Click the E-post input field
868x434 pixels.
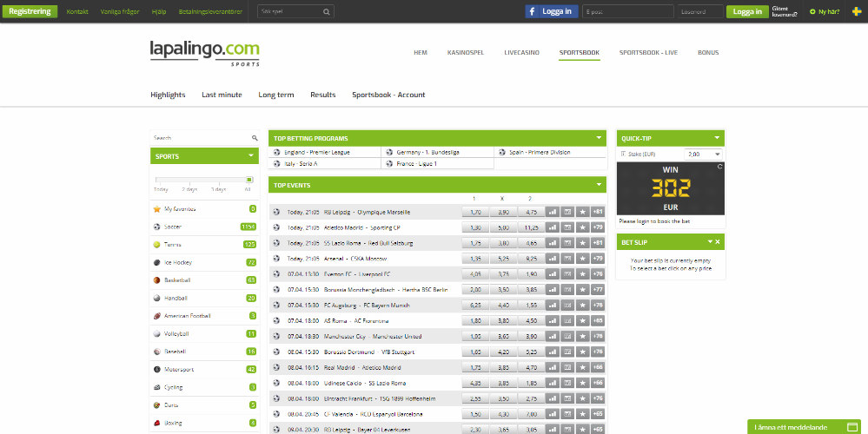[627, 11]
